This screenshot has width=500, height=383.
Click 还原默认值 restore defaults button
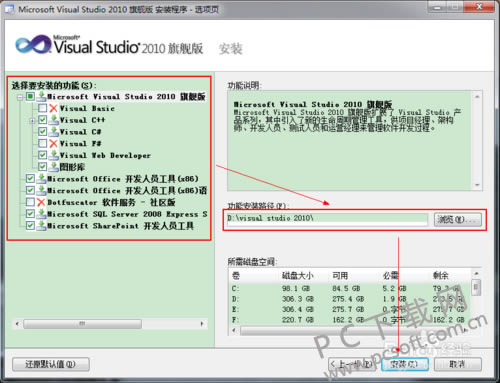51,364
